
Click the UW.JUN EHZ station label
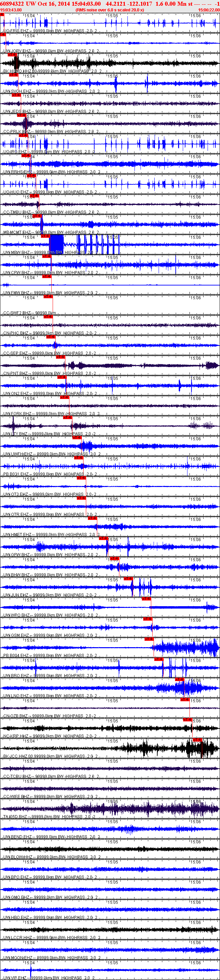click(50, 595)
